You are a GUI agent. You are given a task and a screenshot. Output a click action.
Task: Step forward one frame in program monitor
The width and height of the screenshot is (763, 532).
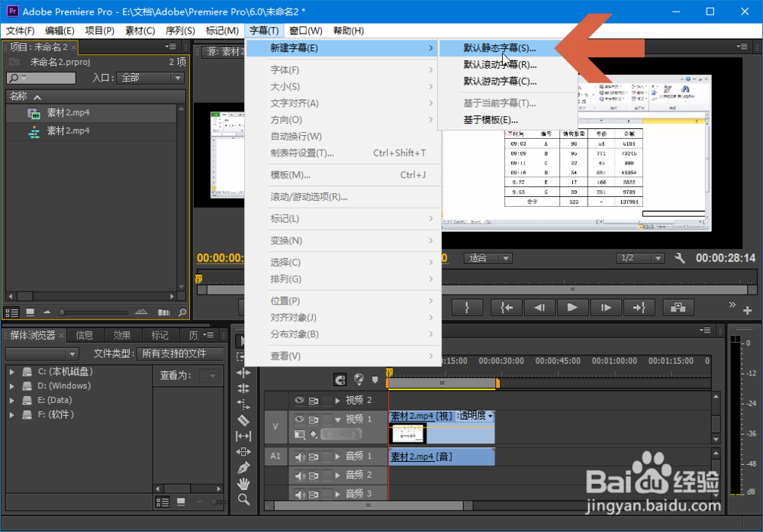605,308
